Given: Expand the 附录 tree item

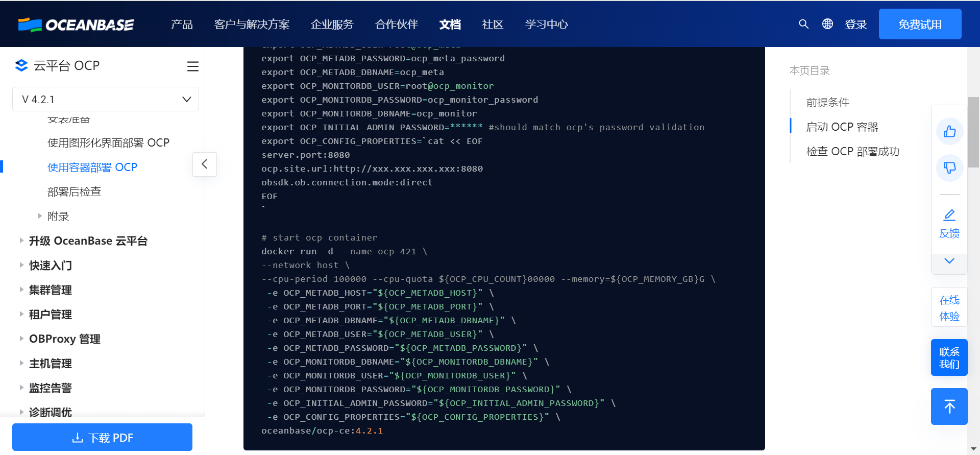Looking at the screenshot, I should coord(40,216).
